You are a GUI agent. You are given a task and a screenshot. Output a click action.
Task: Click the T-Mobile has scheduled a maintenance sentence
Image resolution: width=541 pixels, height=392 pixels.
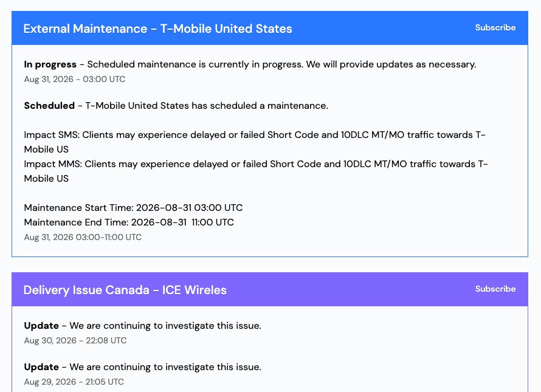pos(206,106)
